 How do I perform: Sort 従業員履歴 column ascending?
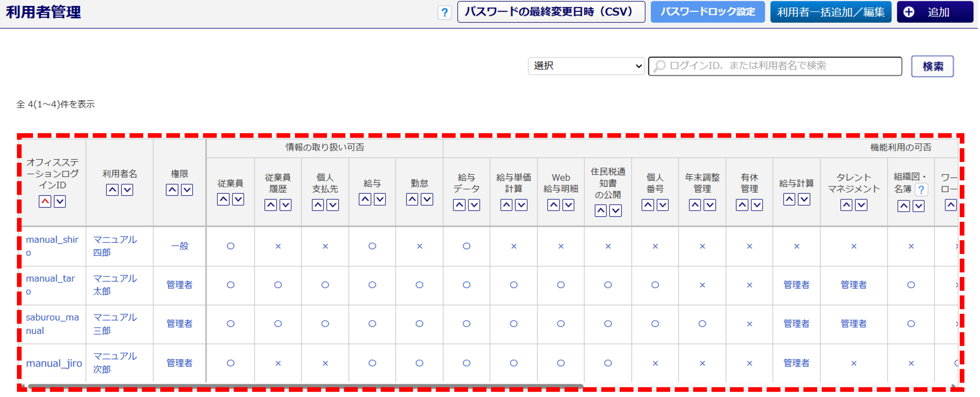click(271, 205)
